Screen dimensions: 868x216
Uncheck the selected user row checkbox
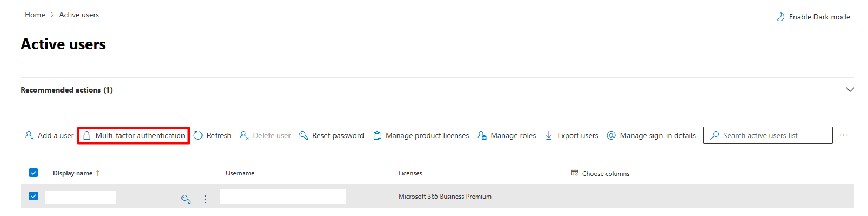[x=33, y=196]
